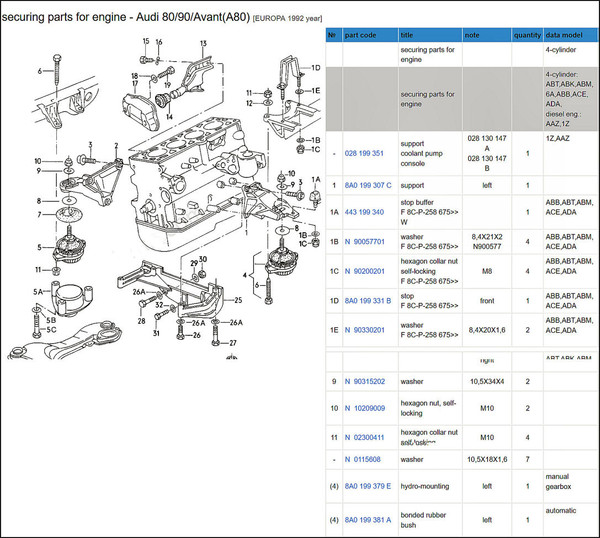Open washer part N 90330201
The width and height of the screenshot is (600, 538).
(368, 325)
